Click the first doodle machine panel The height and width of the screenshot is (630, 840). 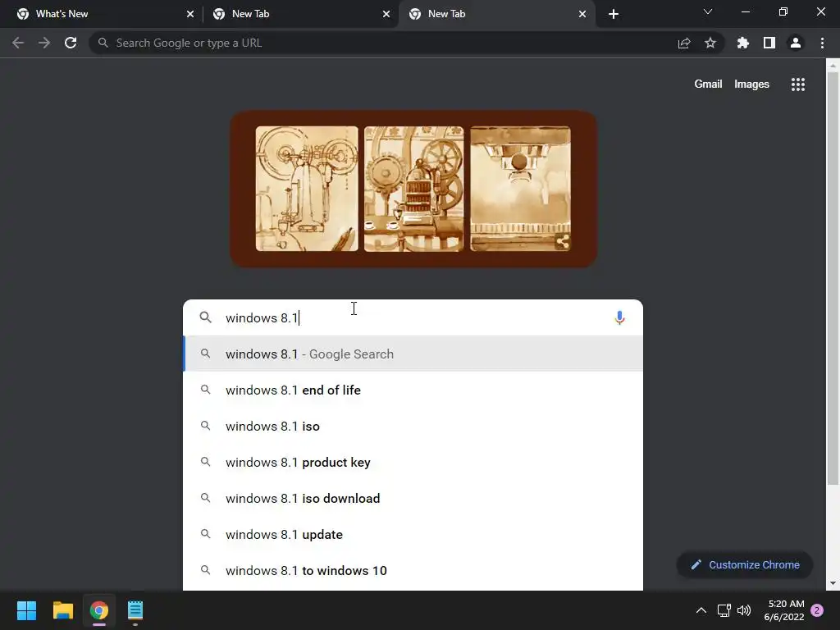point(307,189)
